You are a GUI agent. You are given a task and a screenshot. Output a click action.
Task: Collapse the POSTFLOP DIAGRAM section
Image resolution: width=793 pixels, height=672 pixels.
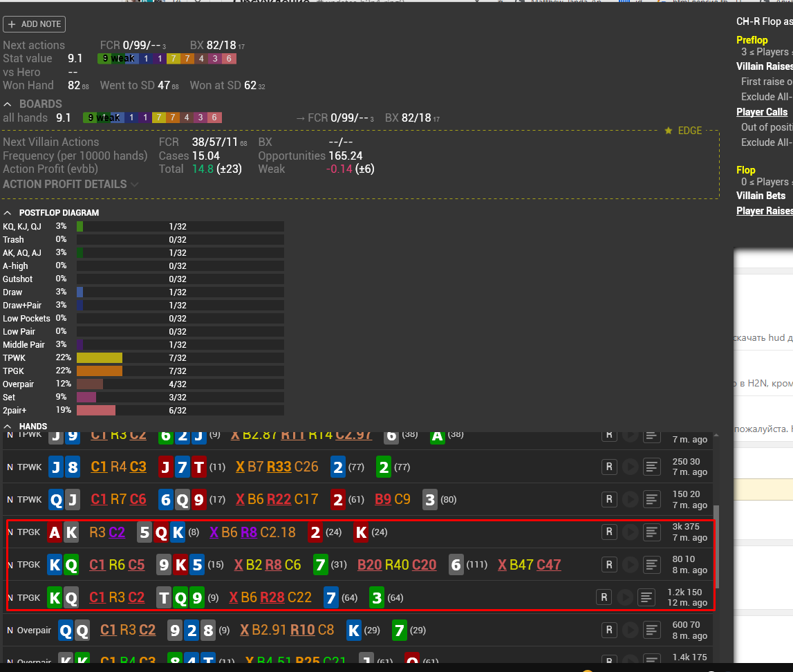(x=8, y=213)
